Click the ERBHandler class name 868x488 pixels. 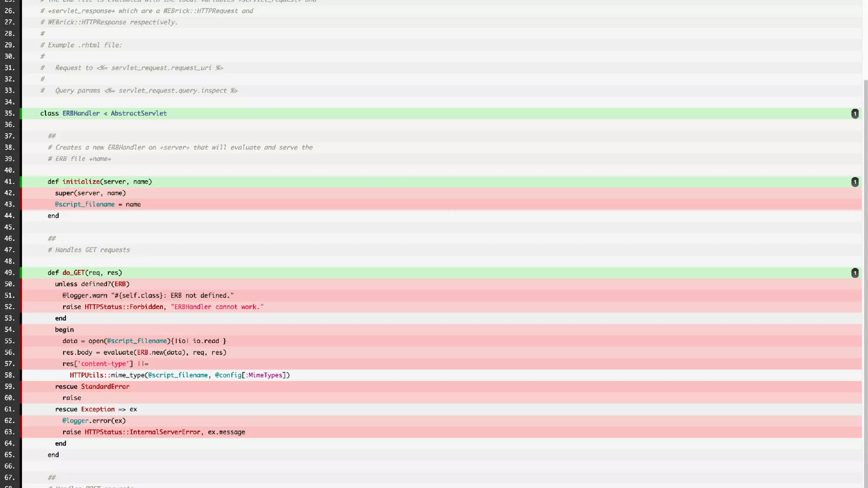[81, 114]
